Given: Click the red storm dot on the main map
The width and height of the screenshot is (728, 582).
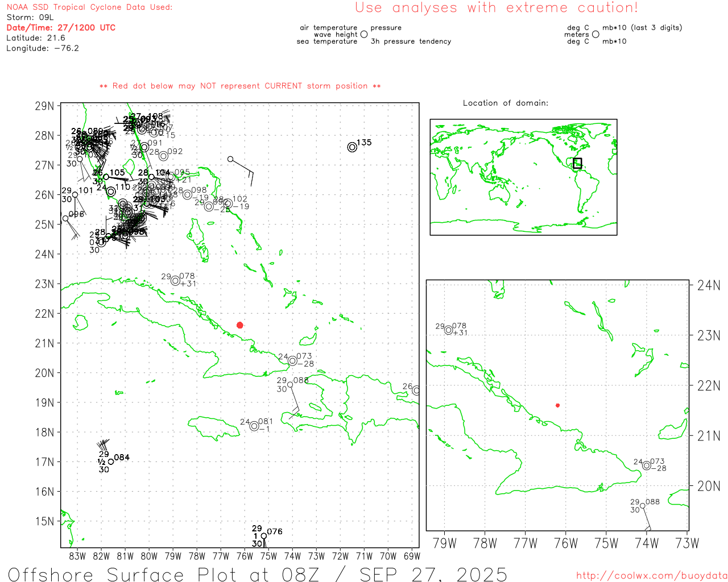Looking at the screenshot, I should pyautogui.click(x=239, y=325).
